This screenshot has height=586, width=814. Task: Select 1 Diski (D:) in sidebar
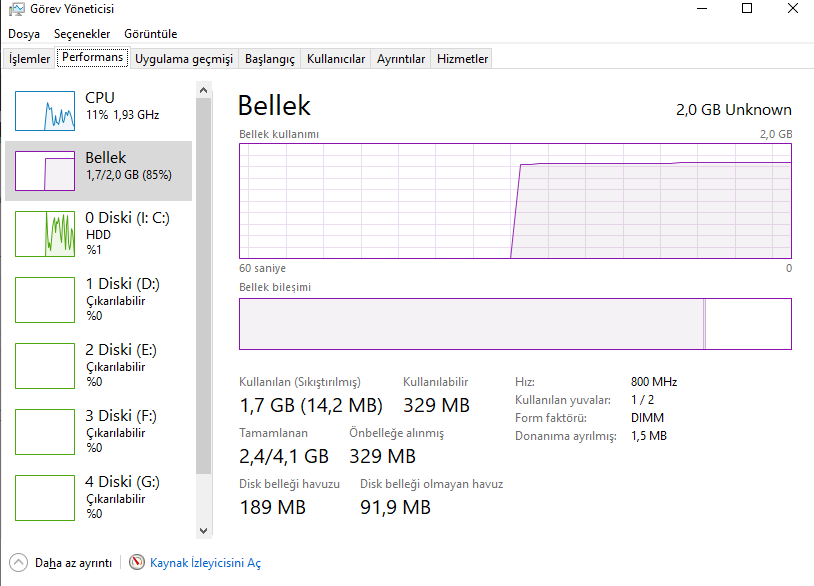pos(45,299)
